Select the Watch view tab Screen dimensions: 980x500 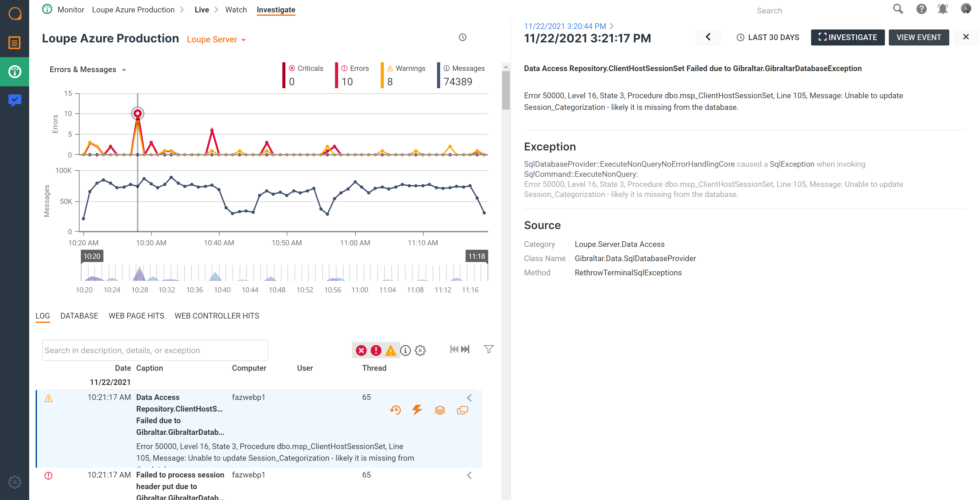coord(236,10)
